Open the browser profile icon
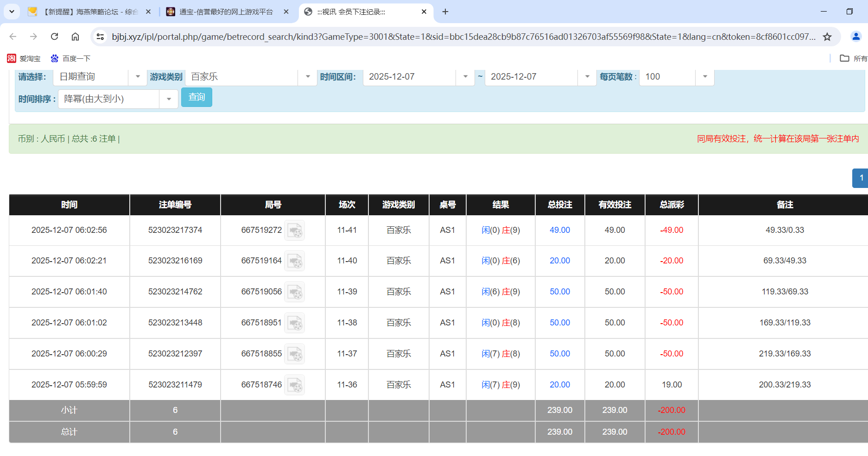 856,37
